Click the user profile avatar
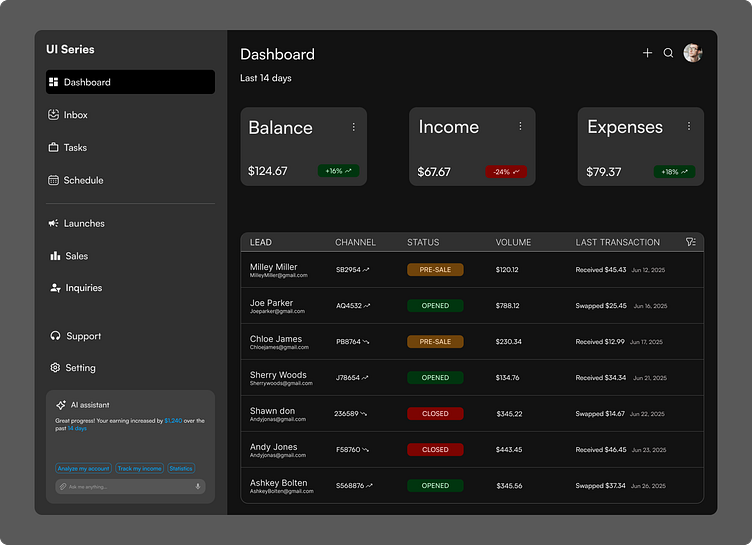The image size is (752, 545). [x=692, y=53]
